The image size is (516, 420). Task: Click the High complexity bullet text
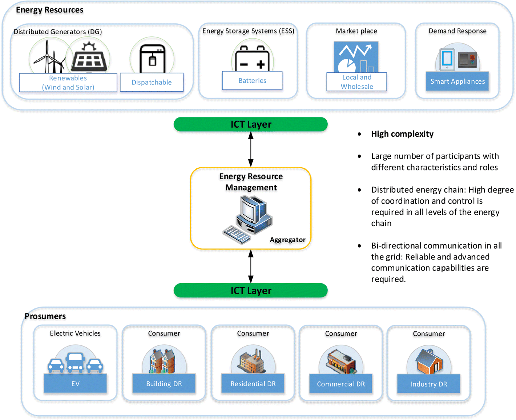pyautogui.click(x=402, y=134)
